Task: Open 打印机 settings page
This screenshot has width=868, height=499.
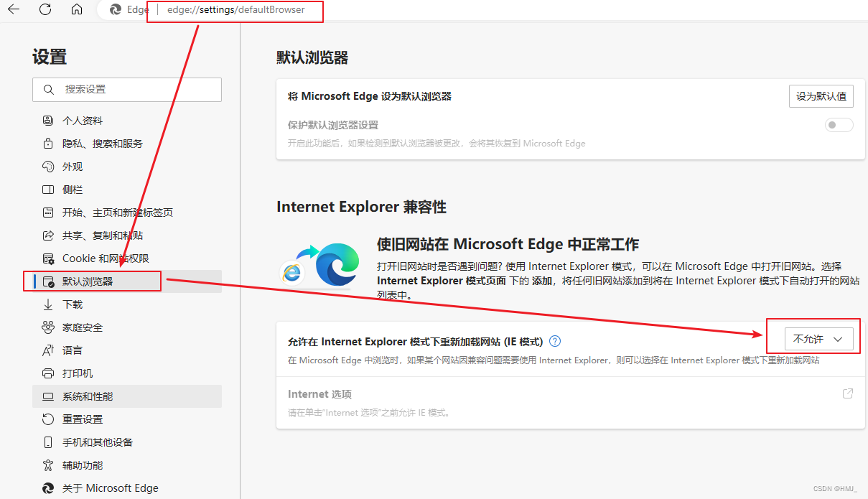Action: [x=127, y=373]
